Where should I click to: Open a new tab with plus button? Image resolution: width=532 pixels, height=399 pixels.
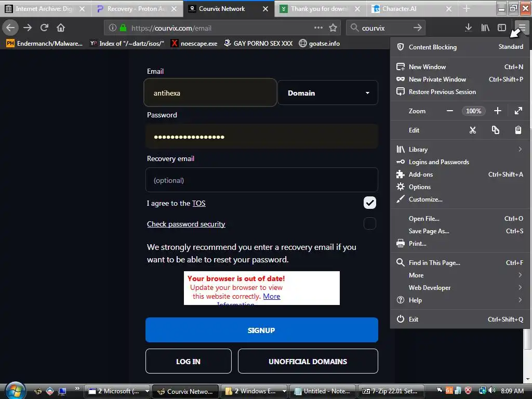pyautogui.click(x=467, y=8)
